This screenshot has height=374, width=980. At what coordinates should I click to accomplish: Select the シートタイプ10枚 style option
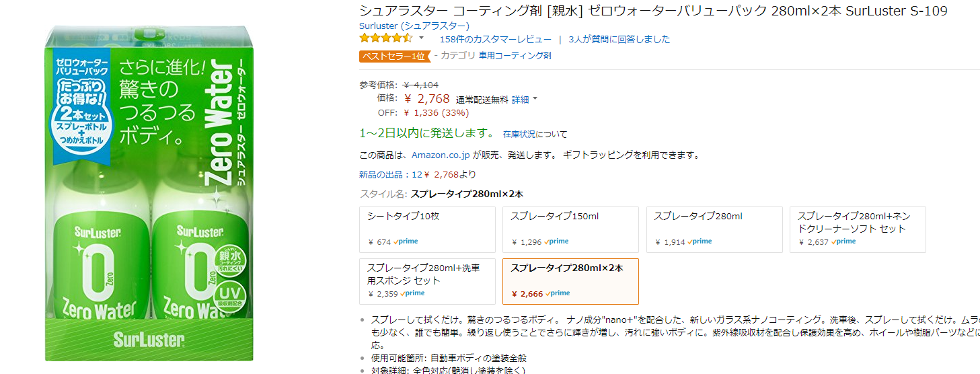coord(428,229)
